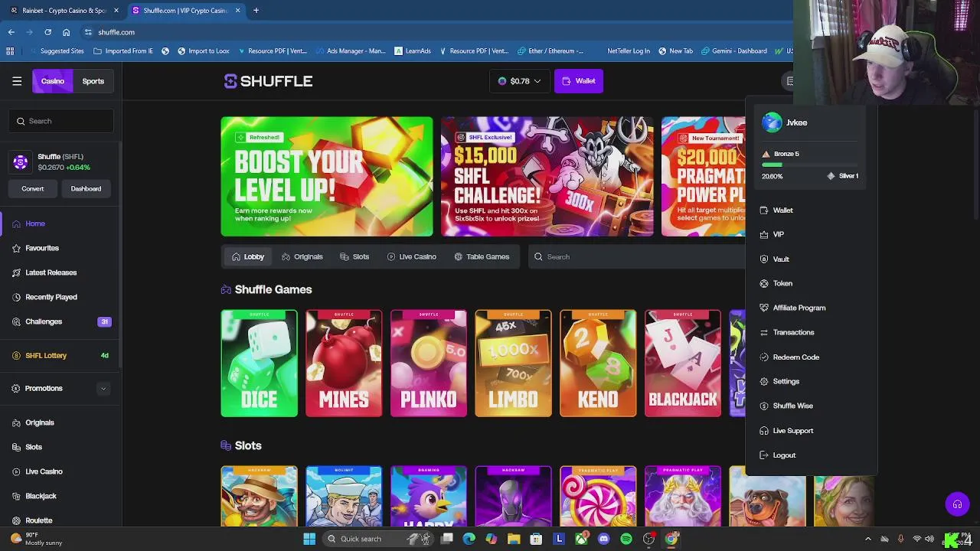Switch to the Casino toggle
This screenshot has width=980, height=551.
pos(53,81)
